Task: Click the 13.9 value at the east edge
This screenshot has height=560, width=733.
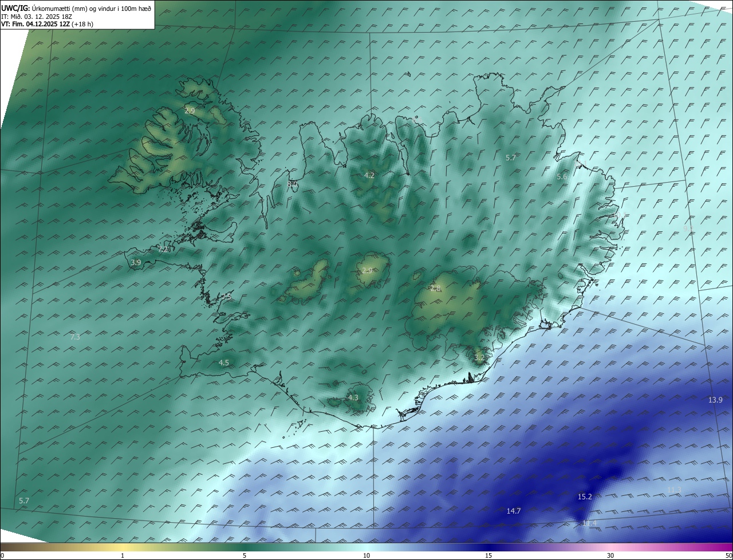Action: tap(716, 400)
